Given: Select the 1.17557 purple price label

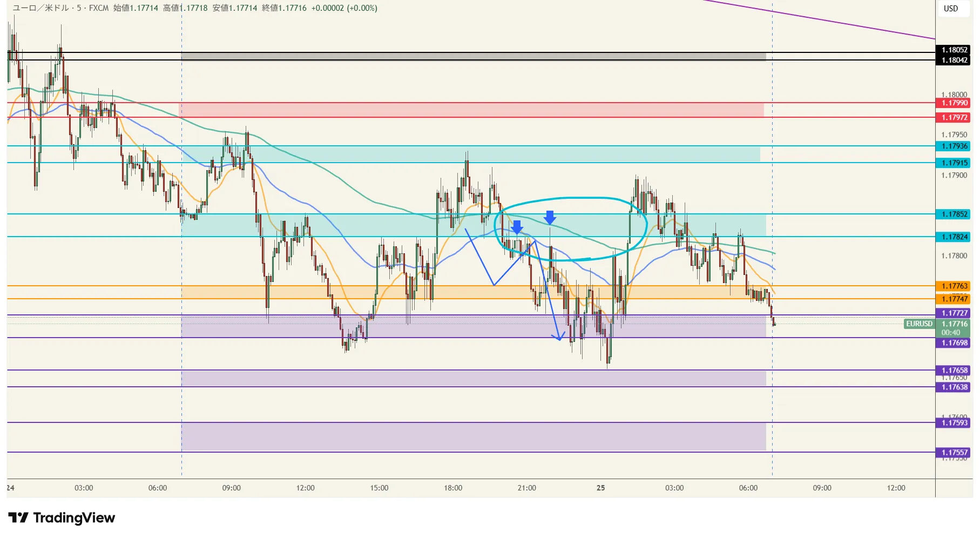Looking at the screenshot, I should pos(954,453).
